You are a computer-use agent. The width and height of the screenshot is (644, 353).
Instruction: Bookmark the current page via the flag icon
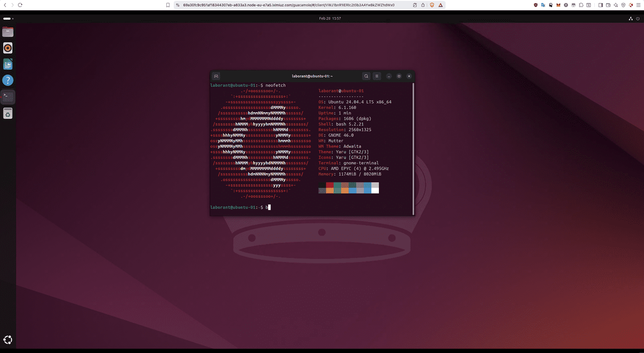[167, 5]
